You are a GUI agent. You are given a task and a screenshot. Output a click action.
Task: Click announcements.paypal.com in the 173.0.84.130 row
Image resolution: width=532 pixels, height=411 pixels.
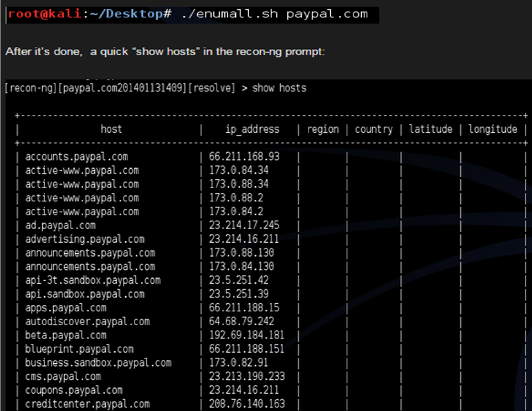[x=90, y=267]
